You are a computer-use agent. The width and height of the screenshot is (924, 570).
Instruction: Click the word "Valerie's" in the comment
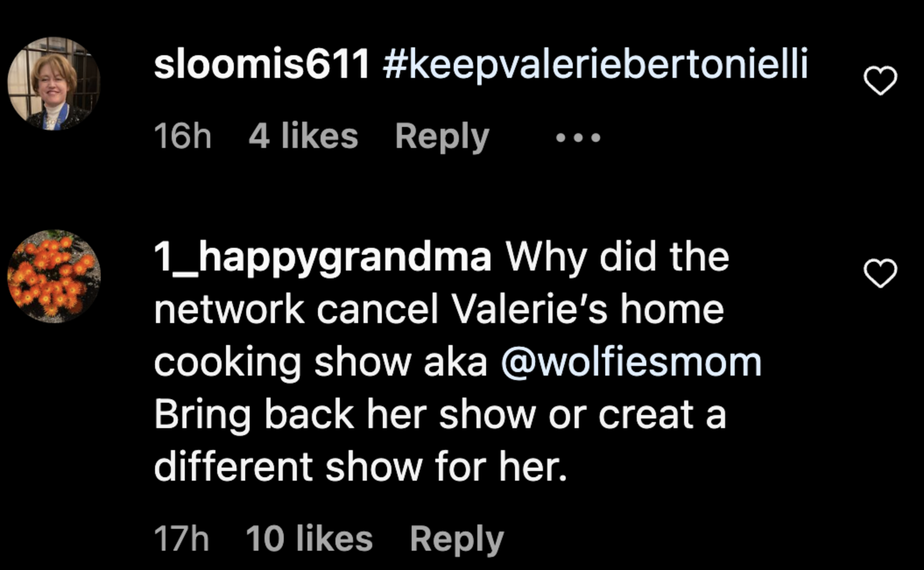[529, 310]
